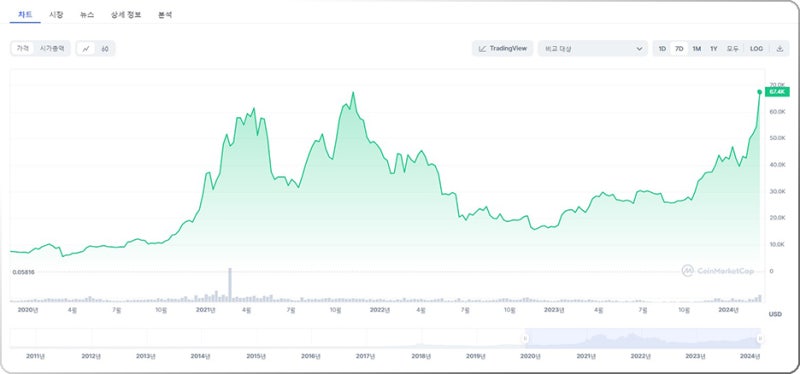Set range to 1D
Image resolution: width=800 pixels, height=374 pixels.
pyautogui.click(x=662, y=48)
